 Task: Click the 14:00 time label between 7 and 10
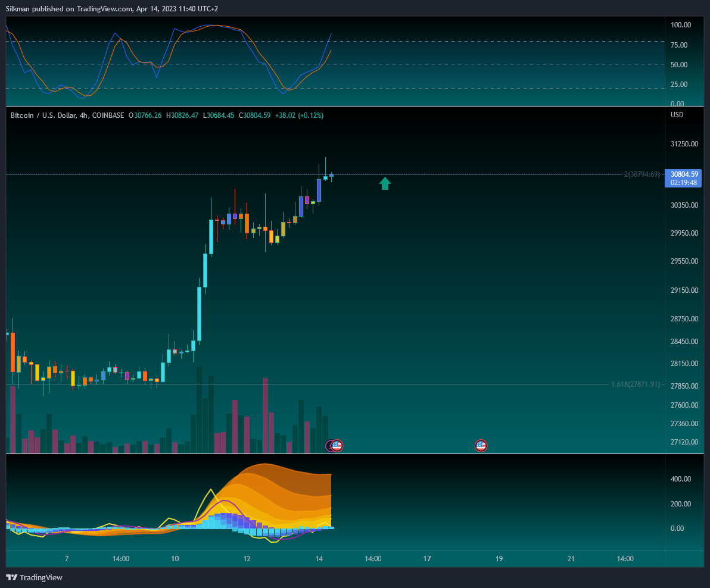[121, 559]
